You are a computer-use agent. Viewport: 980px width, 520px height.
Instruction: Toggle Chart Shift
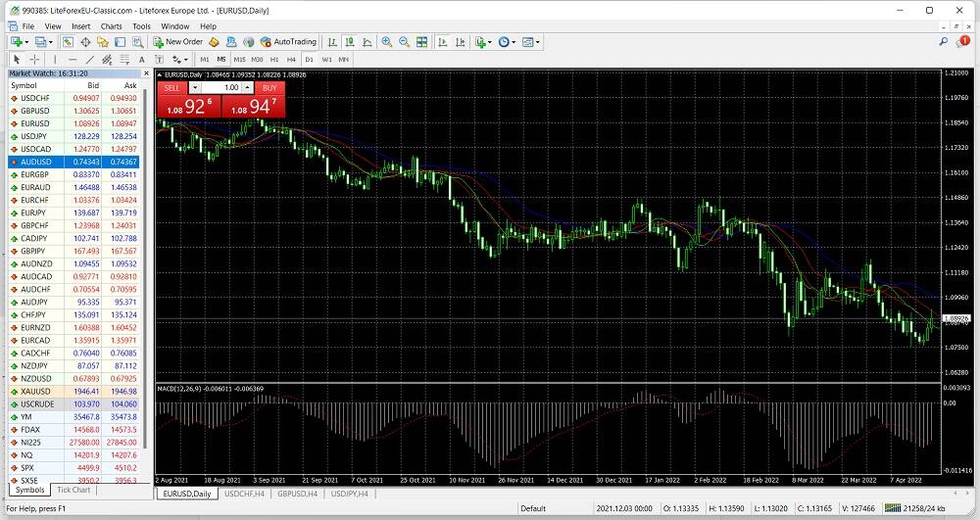coord(460,42)
